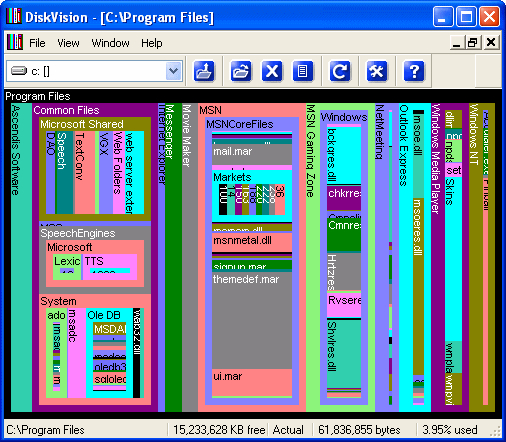Click the bckgres.dll file block

pyautogui.click(x=344, y=155)
